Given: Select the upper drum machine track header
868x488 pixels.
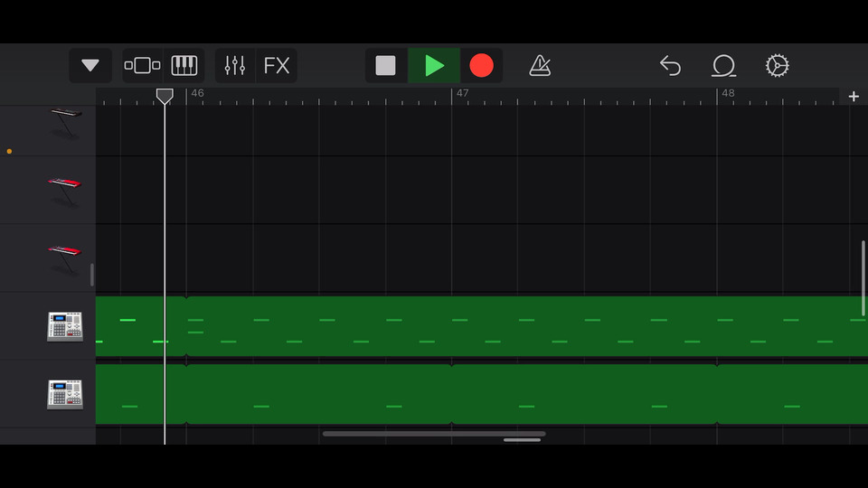Looking at the screenshot, I should [48, 326].
